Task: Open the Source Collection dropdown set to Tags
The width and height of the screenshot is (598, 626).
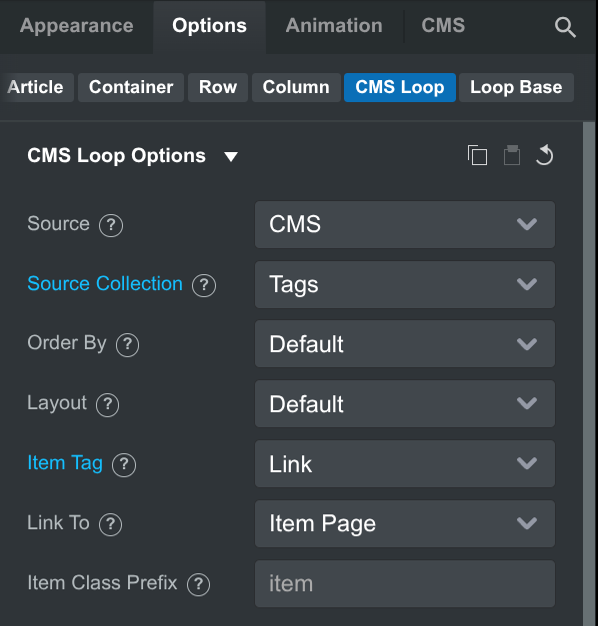Action: click(x=405, y=284)
